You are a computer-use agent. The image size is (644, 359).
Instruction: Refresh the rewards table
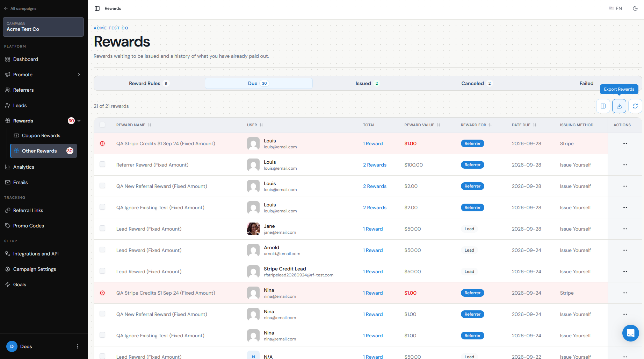click(635, 106)
